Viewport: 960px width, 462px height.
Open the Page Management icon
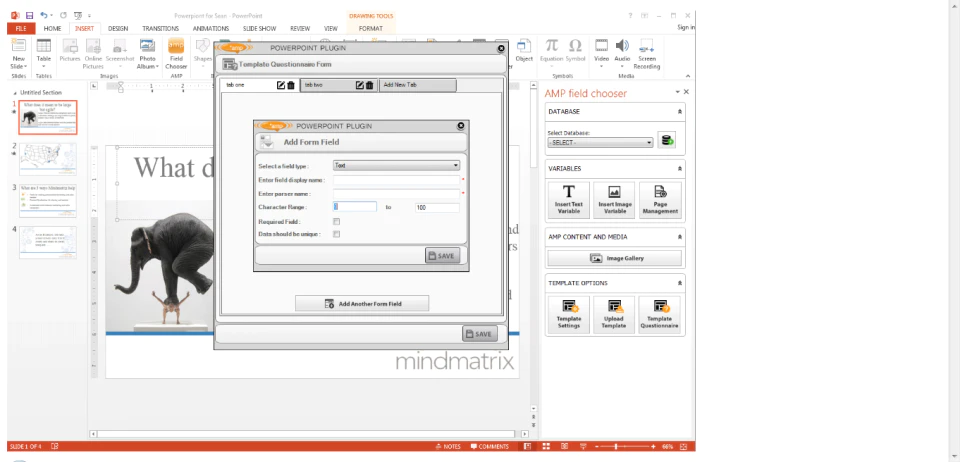[x=660, y=200]
